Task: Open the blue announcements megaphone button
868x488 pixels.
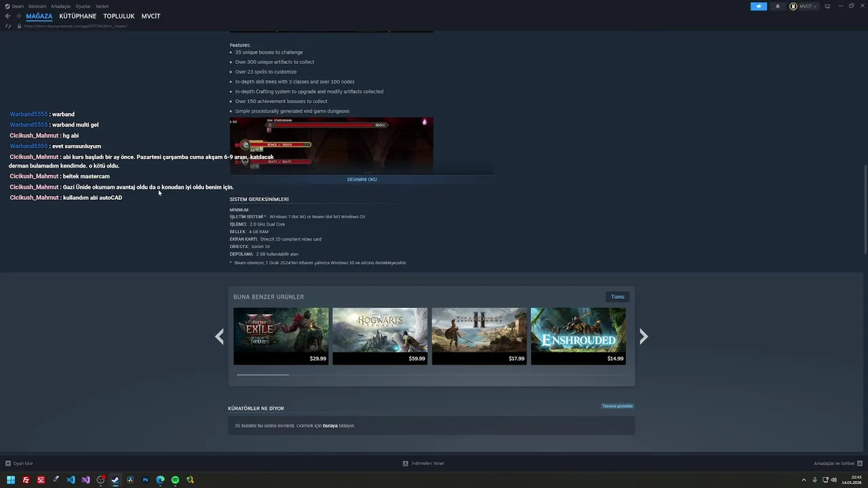Action: pos(758,6)
